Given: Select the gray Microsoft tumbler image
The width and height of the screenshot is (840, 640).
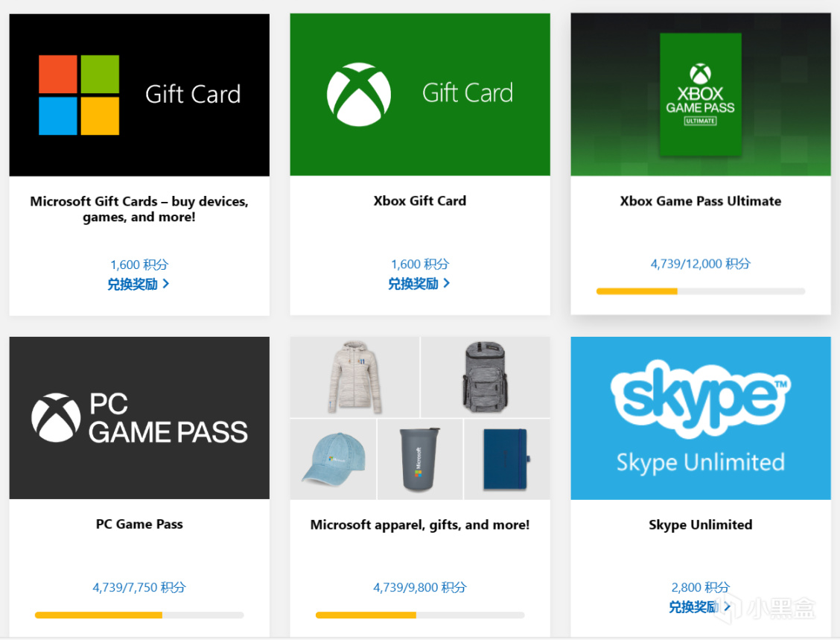Looking at the screenshot, I should tap(419, 460).
